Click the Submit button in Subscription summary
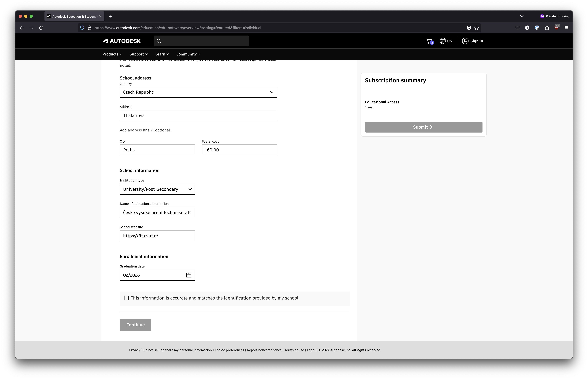 (x=423, y=127)
